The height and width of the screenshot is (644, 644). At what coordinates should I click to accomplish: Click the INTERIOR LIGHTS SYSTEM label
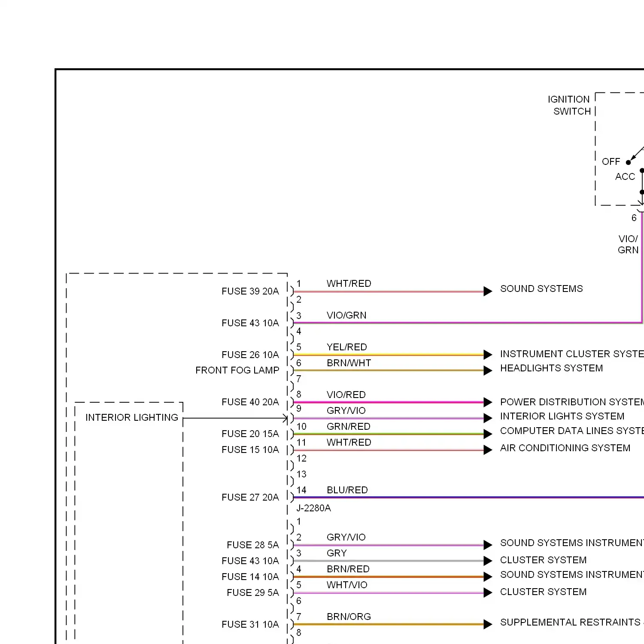tap(562, 416)
